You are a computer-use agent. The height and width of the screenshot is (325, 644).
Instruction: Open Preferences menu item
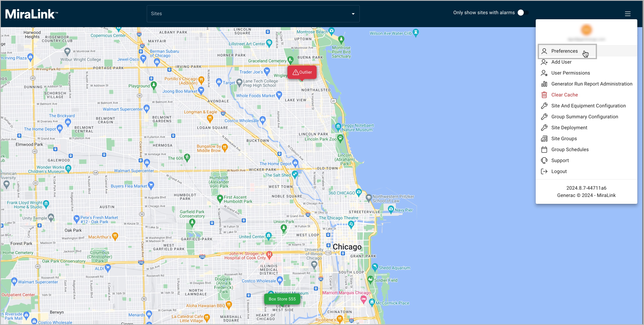564,51
